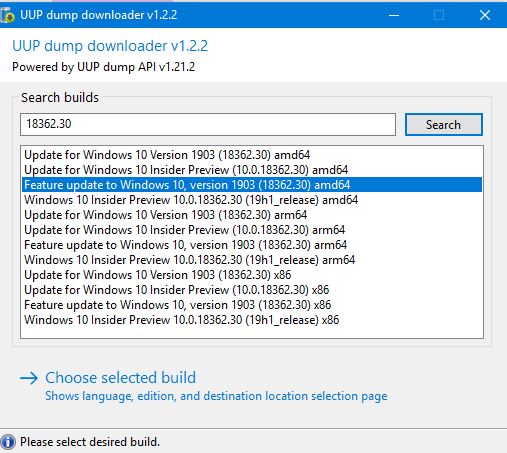
Task: Select Update for Windows 10 Insider Preview x86
Action: pos(252,290)
